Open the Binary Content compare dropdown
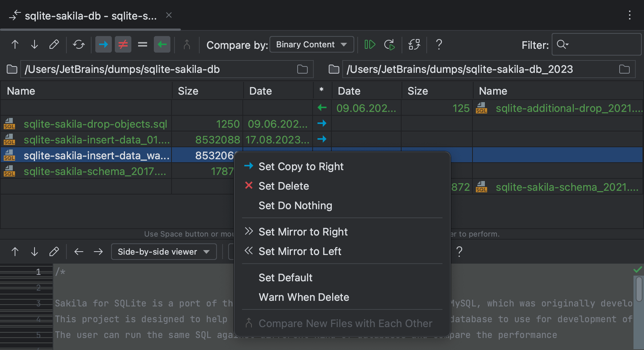 311,44
